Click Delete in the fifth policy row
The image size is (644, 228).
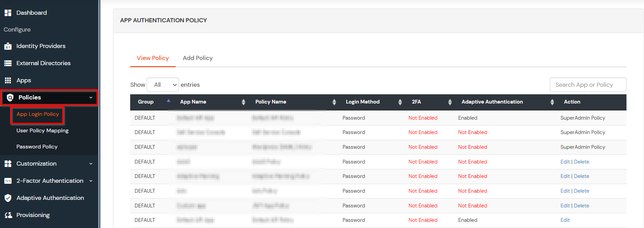pos(581,176)
